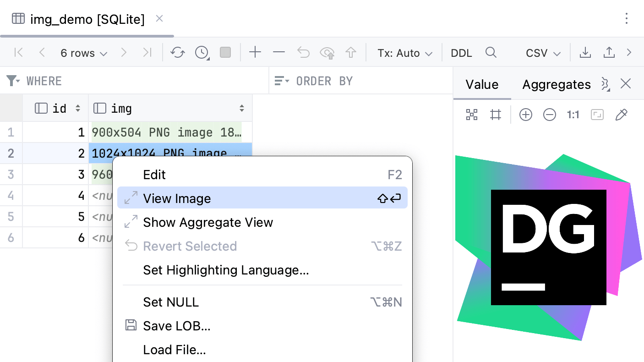Viewport: 644px width, 362px height.
Task: Open the table DDL
Action: click(x=461, y=53)
